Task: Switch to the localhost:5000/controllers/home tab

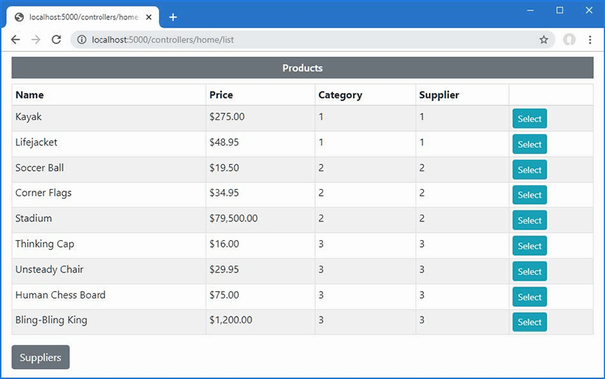Action: [82, 17]
